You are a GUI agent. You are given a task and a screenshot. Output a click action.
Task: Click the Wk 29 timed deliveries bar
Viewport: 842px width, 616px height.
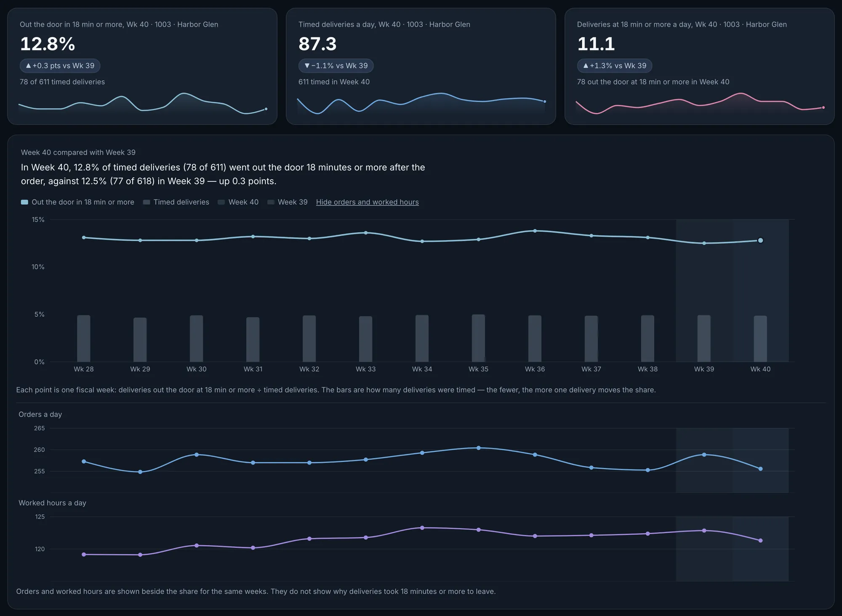pos(140,340)
